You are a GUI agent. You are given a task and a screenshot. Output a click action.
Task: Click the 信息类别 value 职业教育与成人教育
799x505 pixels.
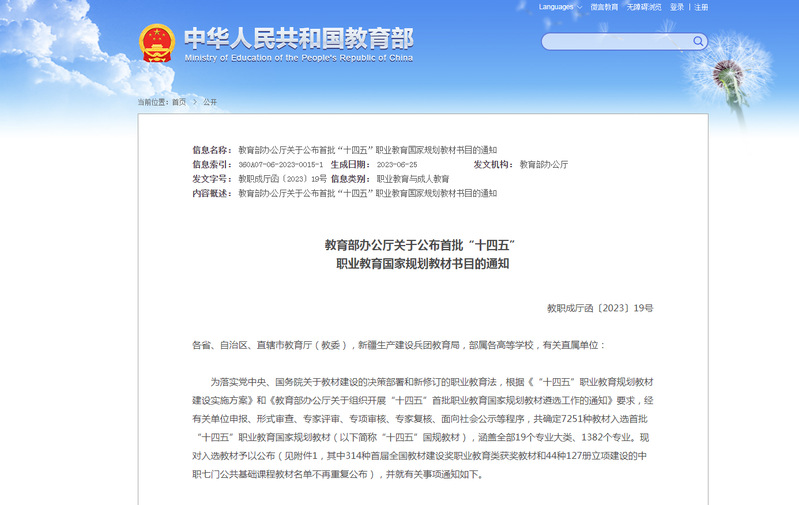412,178
